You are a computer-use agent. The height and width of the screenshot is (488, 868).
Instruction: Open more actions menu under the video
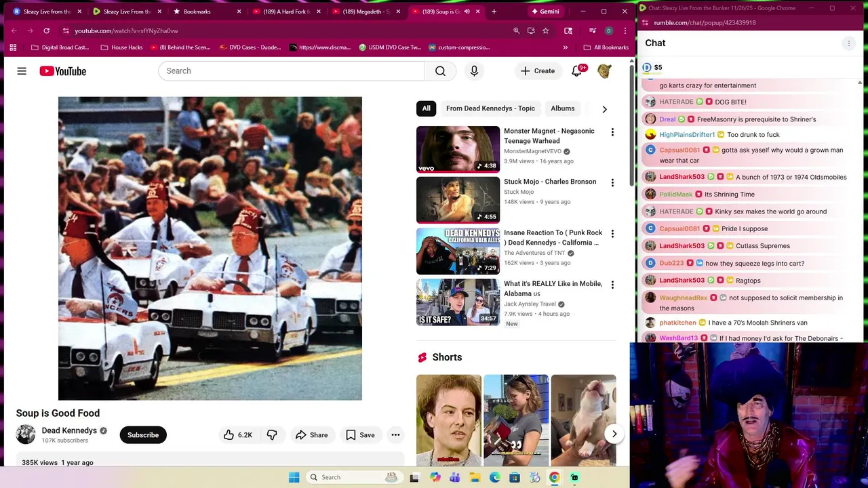395,435
